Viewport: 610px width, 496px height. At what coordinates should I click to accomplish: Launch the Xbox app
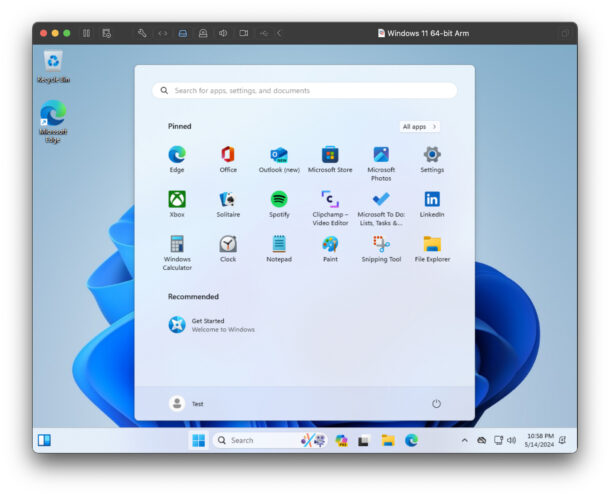click(x=177, y=204)
